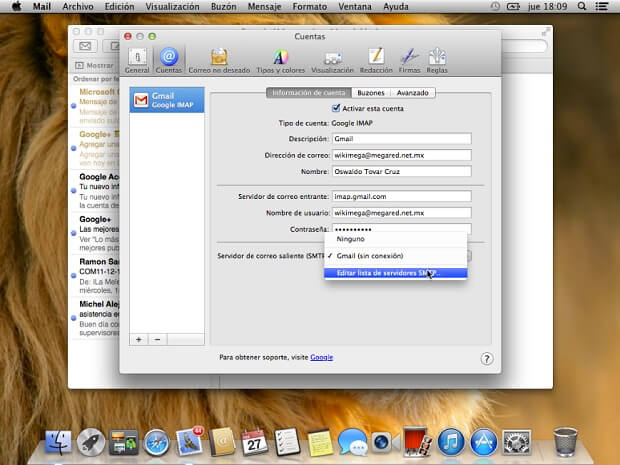Open Messages from the Dock

click(x=352, y=442)
